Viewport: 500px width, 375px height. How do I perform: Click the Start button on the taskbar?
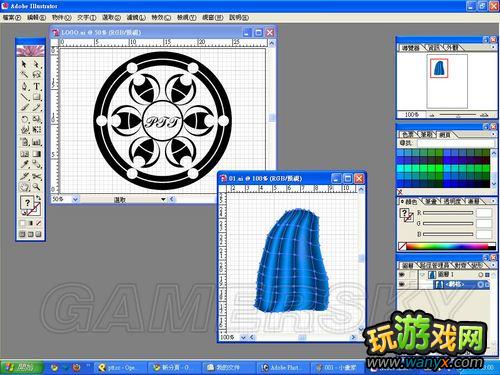pyautogui.click(x=22, y=367)
